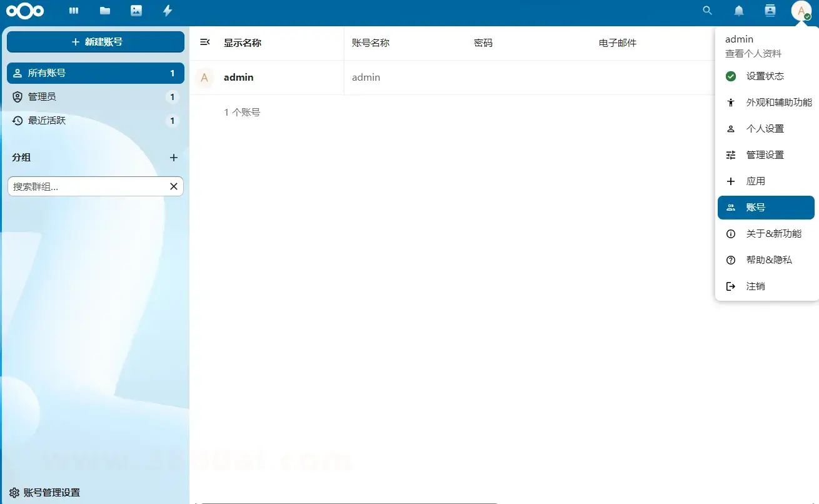
Task: Collapse the admin avatar user menu
Action: click(x=801, y=11)
